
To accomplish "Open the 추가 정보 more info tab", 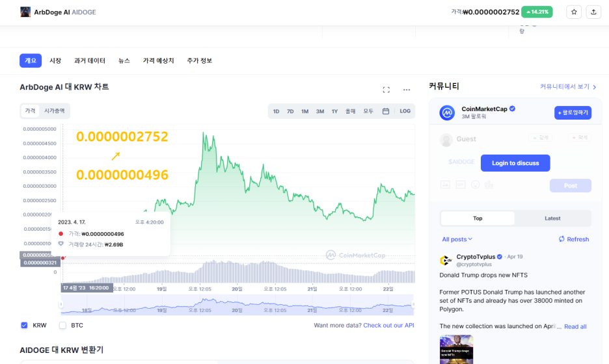I will 200,60.
